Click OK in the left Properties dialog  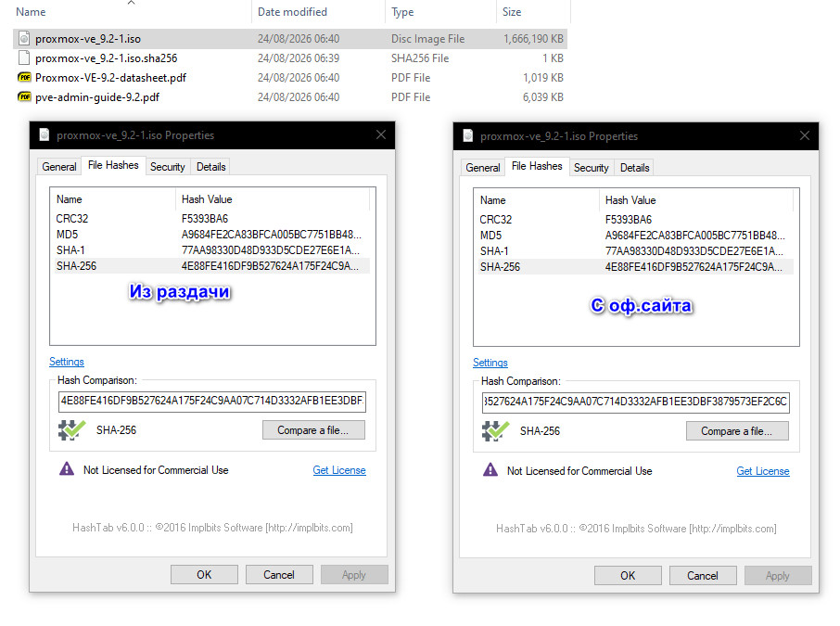[x=204, y=575]
